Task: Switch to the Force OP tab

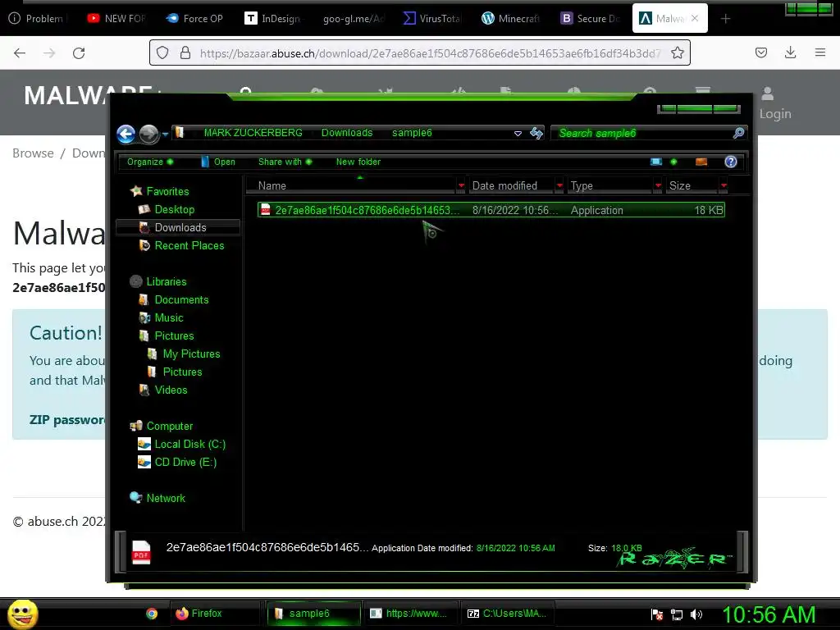Action: [195, 19]
